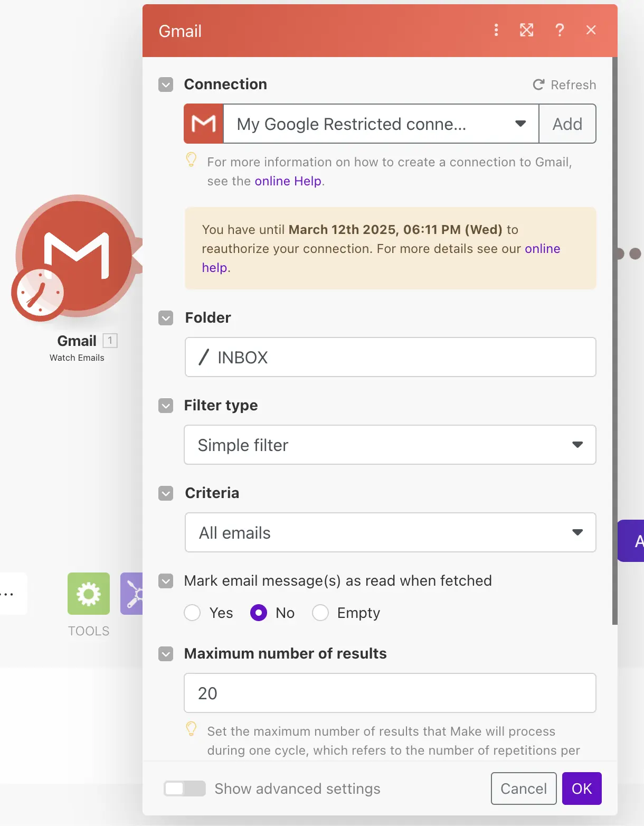This screenshot has height=826, width=644.
Task: Open the All emails criteria dropdown
Action: [x=577, y=532]
